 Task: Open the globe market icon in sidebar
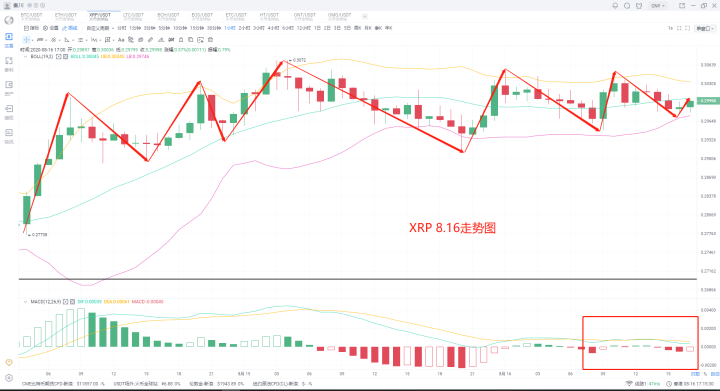[x=9, y=20]
